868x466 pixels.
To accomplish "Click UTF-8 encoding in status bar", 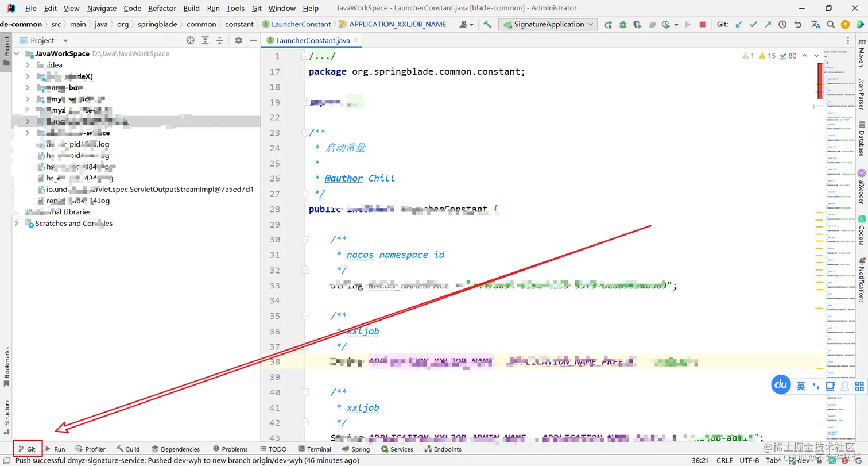I will point(749,460).
